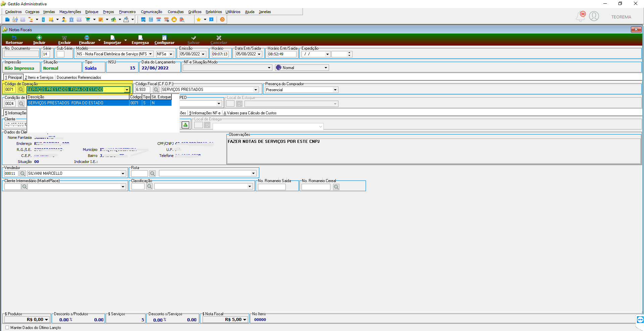
Task: Click the No. Documento input field
Action: pos(21,54)
